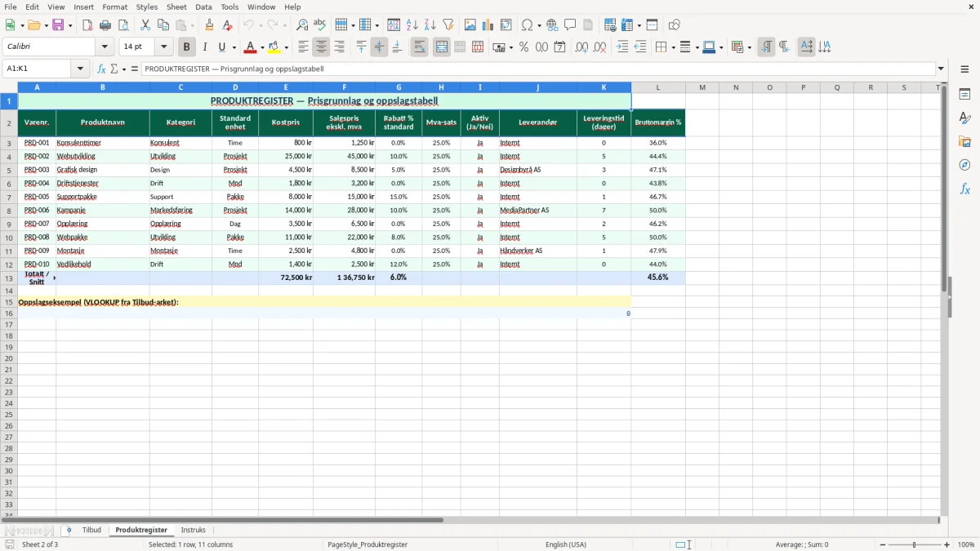Image resolution: width=980 pixels, height=551 pixels.
Task: Click the Clear Direct Formatting icon
Action: click(x=228, y=25)
